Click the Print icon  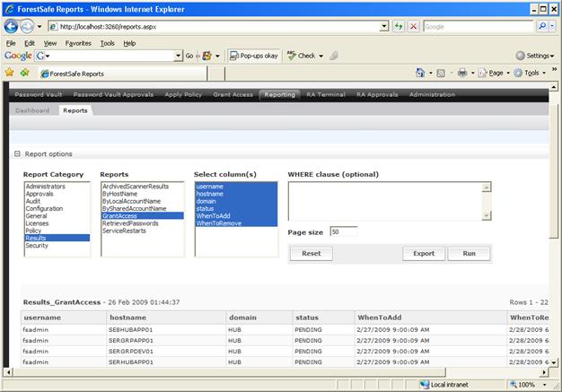click(462, 73)
